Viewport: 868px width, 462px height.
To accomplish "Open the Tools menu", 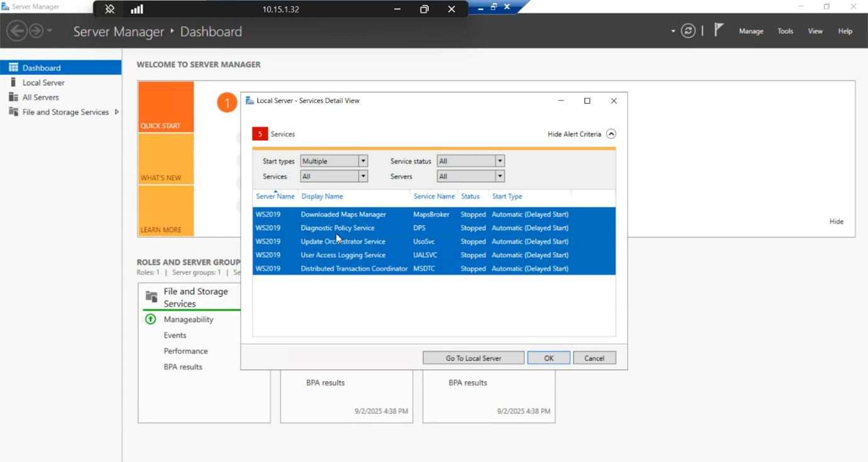I will click(x=786, y=31).
